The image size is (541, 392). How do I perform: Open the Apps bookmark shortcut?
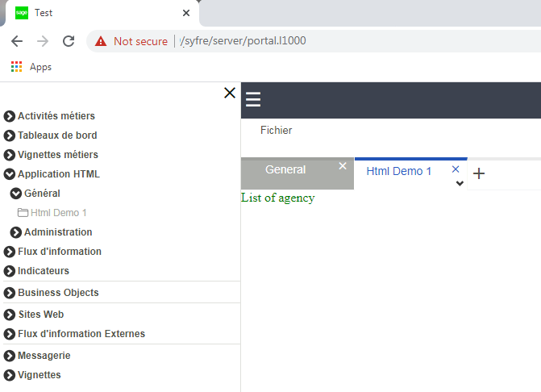[x=31, y=67]
